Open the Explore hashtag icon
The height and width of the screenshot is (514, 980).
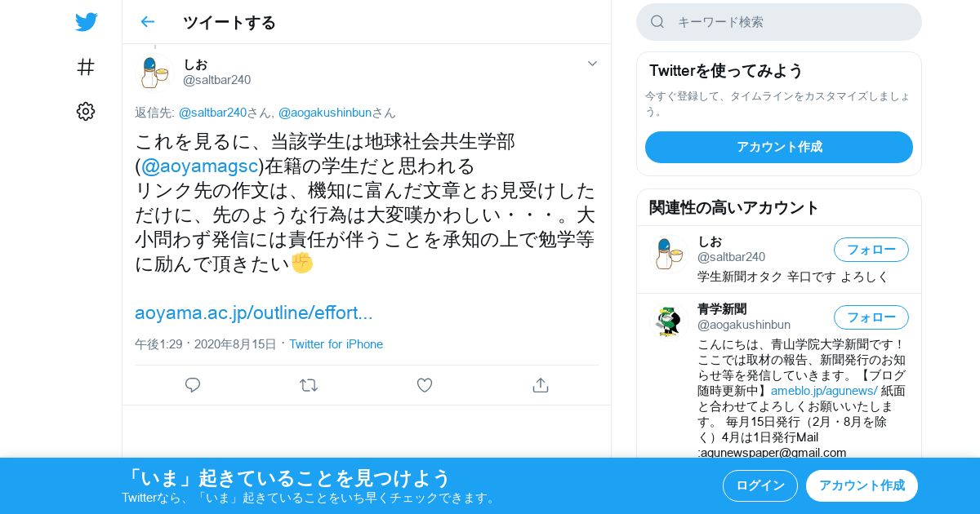point(86,67)
